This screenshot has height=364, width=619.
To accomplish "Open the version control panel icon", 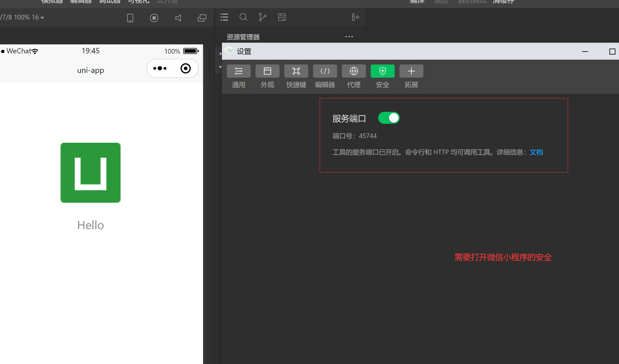I will (x=262, y=17).
